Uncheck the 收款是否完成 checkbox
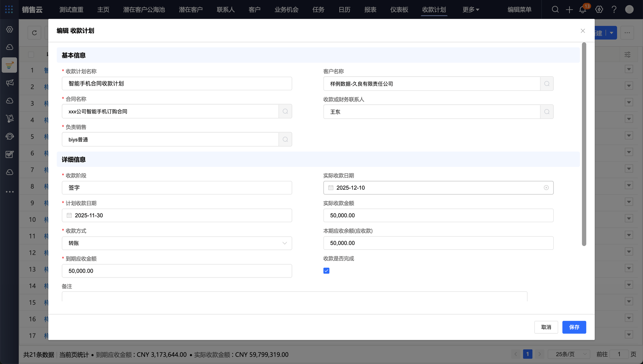This screenshot has width=643, height=364. point(326,271)
